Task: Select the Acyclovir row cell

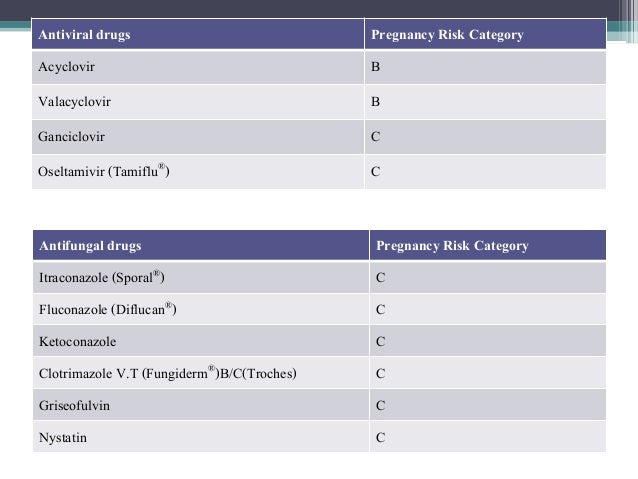Action: point(198,67)
